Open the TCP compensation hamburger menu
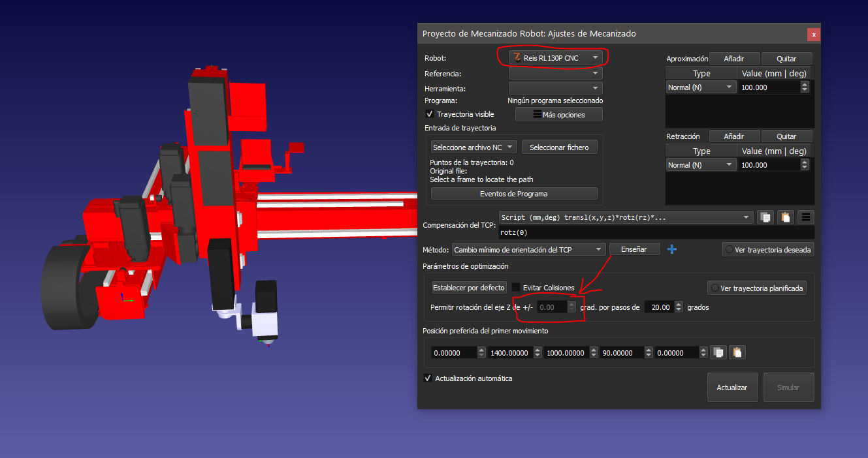The image size is (868, 458). tap(806, 217)
